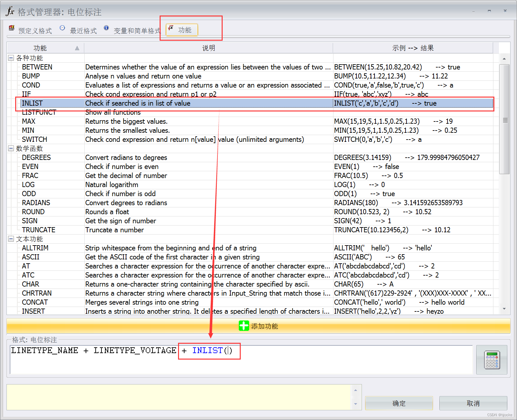This screenshot has height=420, width=517.
Task: Click the 示例 --> 结果 column header
Action: point(413,48)
